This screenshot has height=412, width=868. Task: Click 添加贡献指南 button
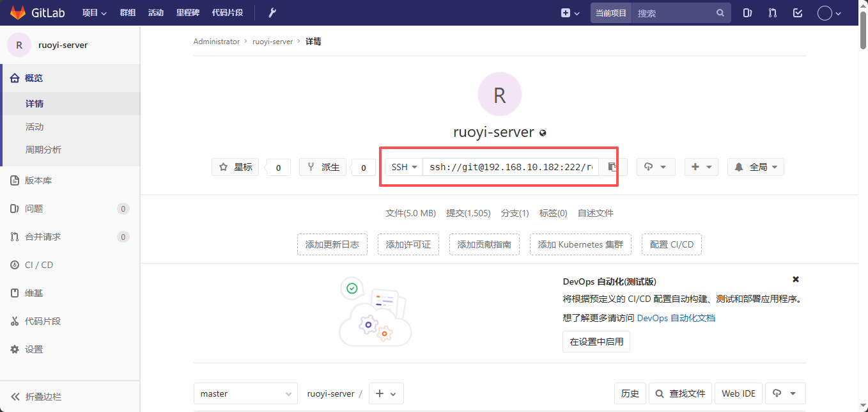(x=484, y=244)
